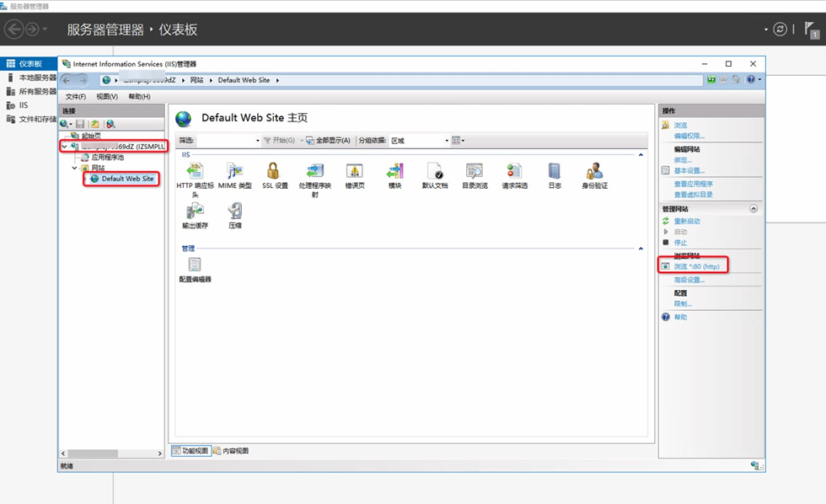Collapse the 网站 sites tree node

click(74, 168)
